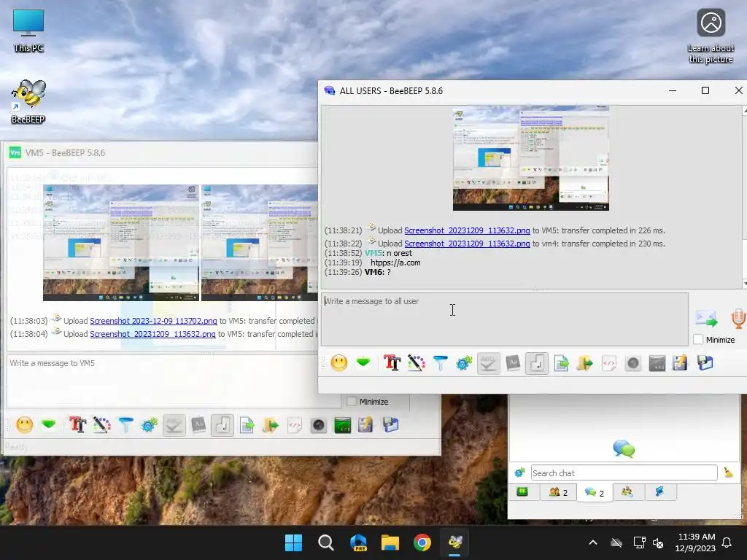Switch to blue network tab in BeeBEEP
Viewport: 747px width, 560px height.
tap(659, 492)
